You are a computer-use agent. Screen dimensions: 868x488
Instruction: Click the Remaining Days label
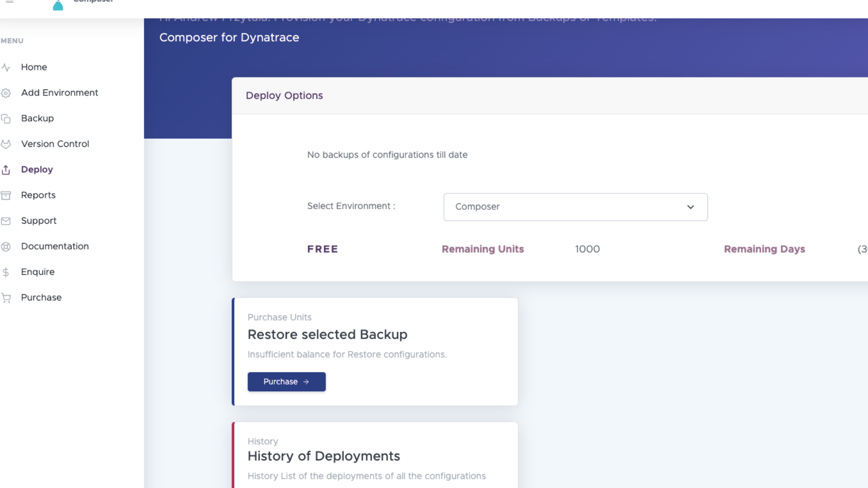click(764, 249)
